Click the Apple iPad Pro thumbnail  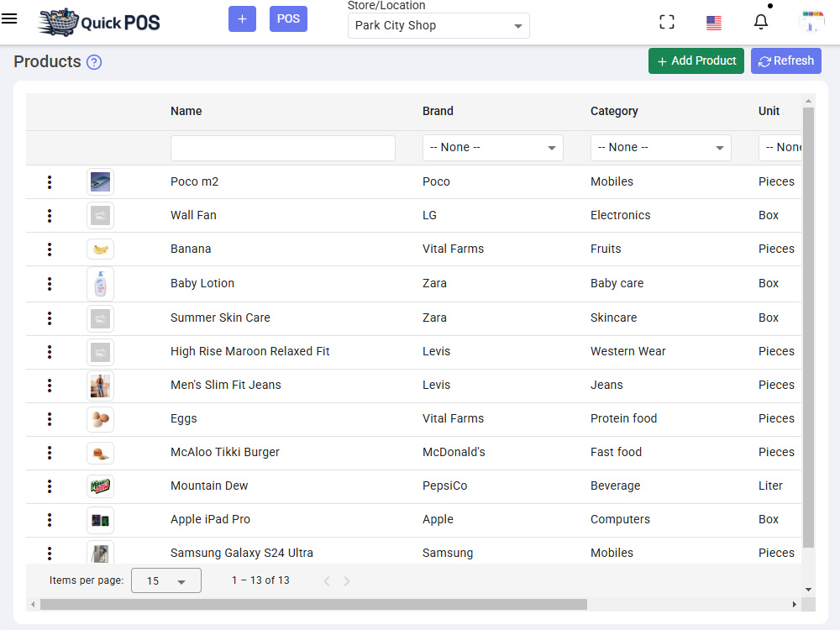(x=100, y=520)
